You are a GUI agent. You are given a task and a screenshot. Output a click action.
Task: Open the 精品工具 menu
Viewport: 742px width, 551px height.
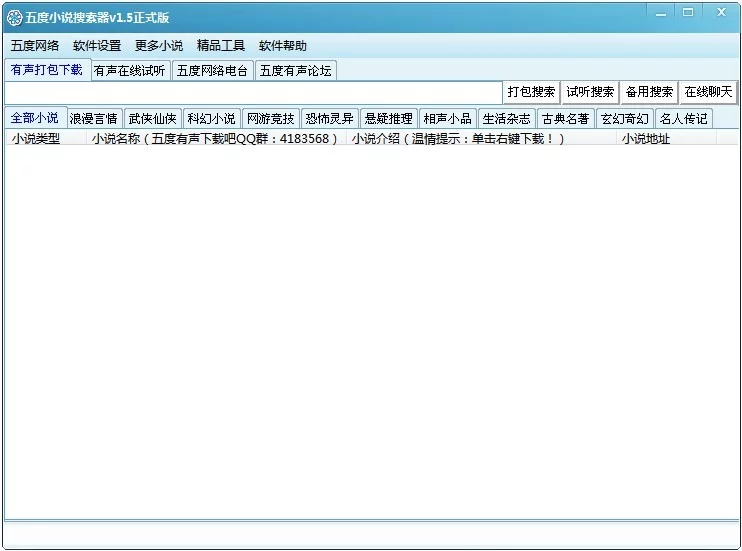pyautogui.click(x=221, y=45)
